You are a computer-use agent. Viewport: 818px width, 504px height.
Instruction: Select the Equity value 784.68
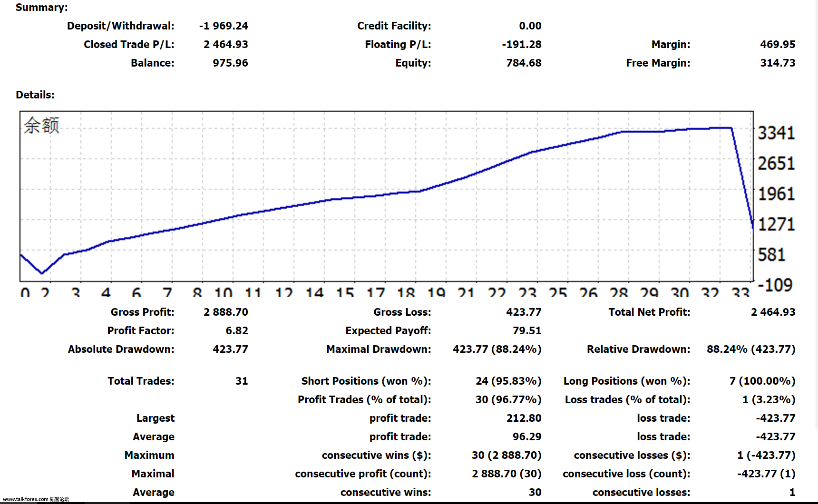point(524,63)
